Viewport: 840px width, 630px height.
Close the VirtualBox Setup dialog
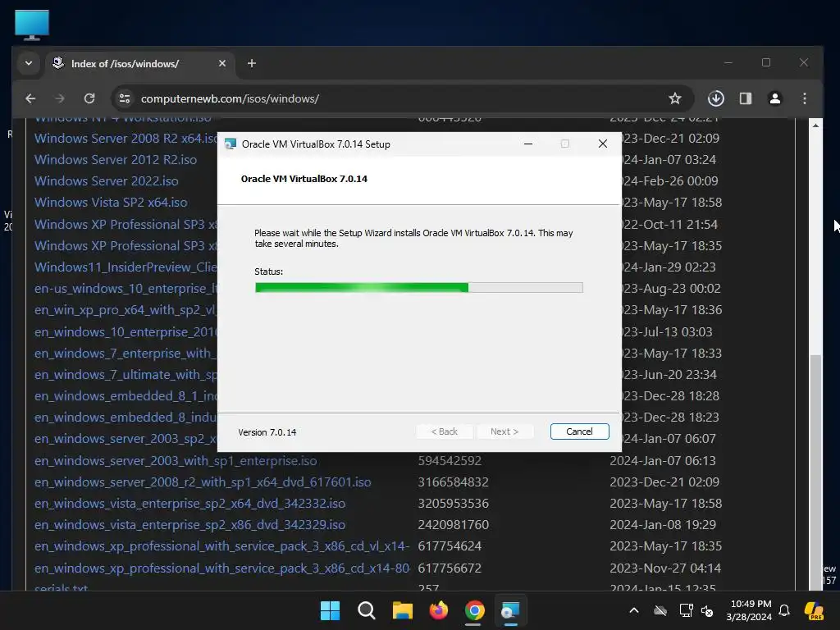click(603, 144)
